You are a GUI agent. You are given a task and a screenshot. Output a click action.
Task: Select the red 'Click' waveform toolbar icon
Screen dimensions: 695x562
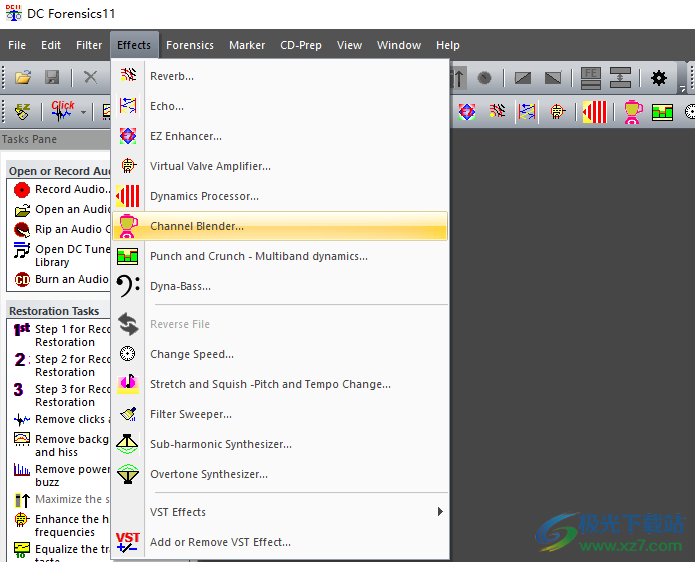[63, 111]
